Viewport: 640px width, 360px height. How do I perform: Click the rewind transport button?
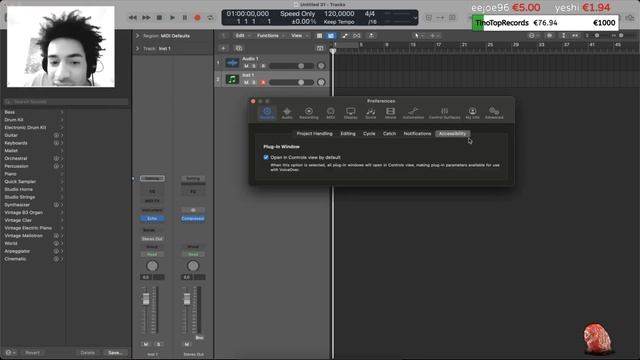[133, 18]
